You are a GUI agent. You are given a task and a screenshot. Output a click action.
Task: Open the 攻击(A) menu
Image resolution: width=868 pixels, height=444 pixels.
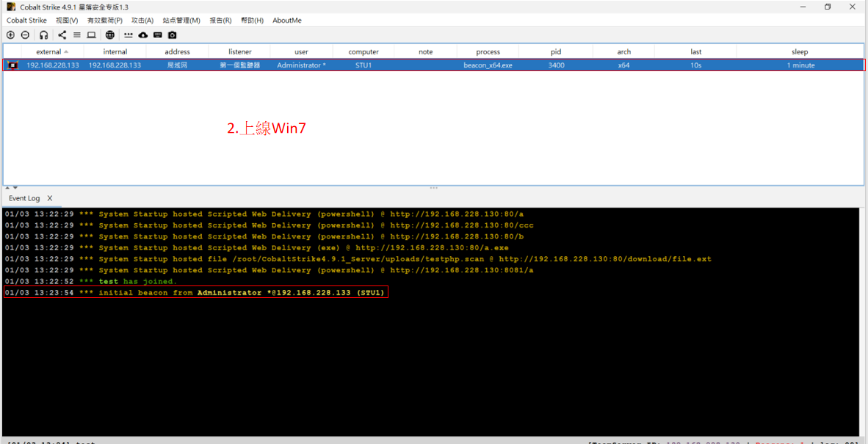pos(142,21)
